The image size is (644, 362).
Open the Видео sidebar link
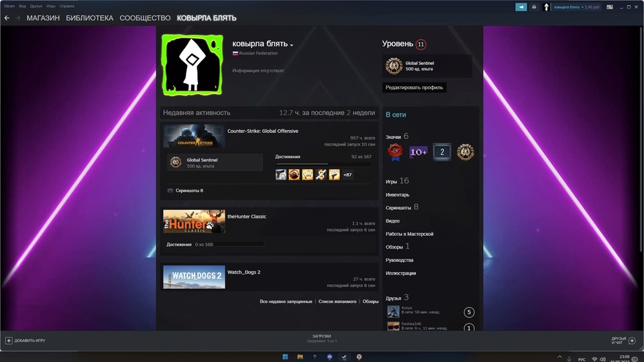392,221
